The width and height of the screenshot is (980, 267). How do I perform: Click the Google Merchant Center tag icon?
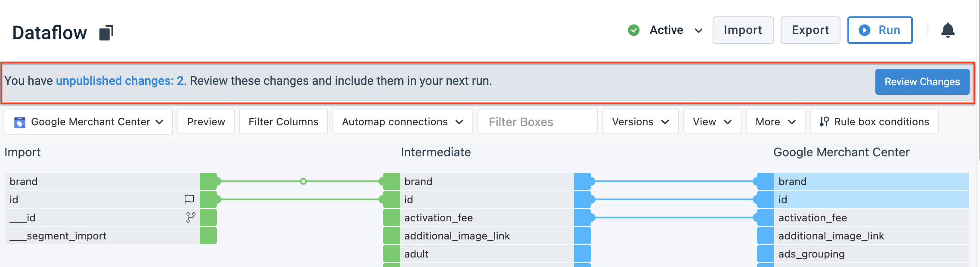coord(20,122)
